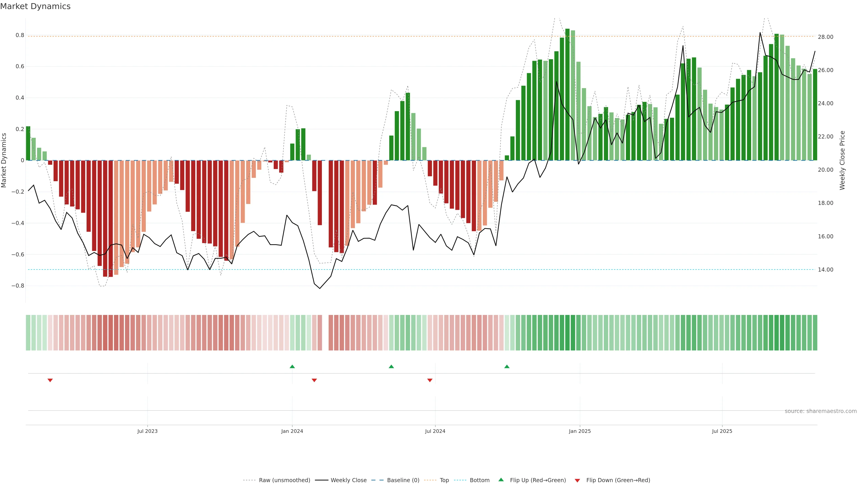Click the sharemaestro.com source text
Screen dimensions: 868x488
point(821,411)
